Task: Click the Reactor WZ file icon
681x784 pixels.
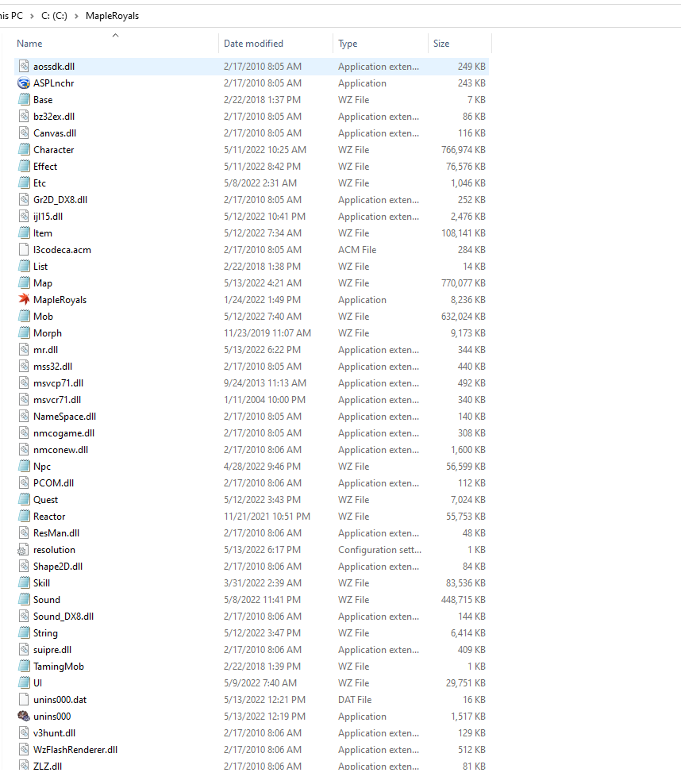Action: (24, 516)
